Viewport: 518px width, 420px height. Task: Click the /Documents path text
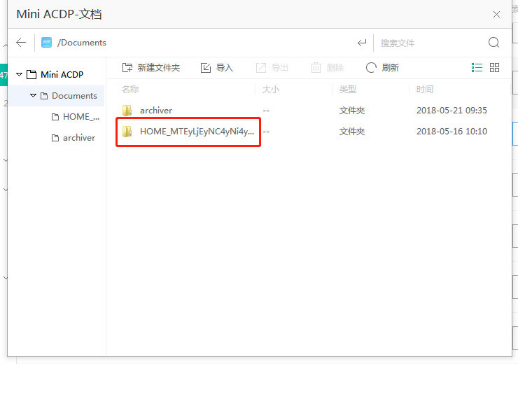point(82,43)
